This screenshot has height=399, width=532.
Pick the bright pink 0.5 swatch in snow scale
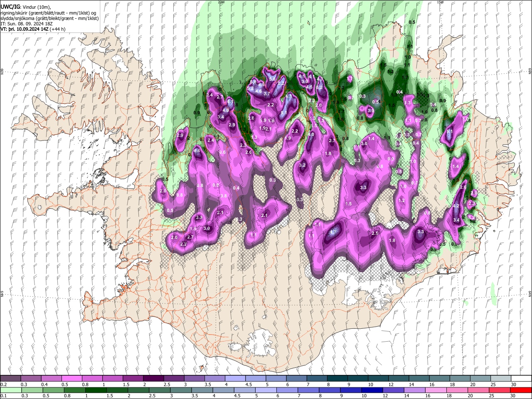point(71,379)
